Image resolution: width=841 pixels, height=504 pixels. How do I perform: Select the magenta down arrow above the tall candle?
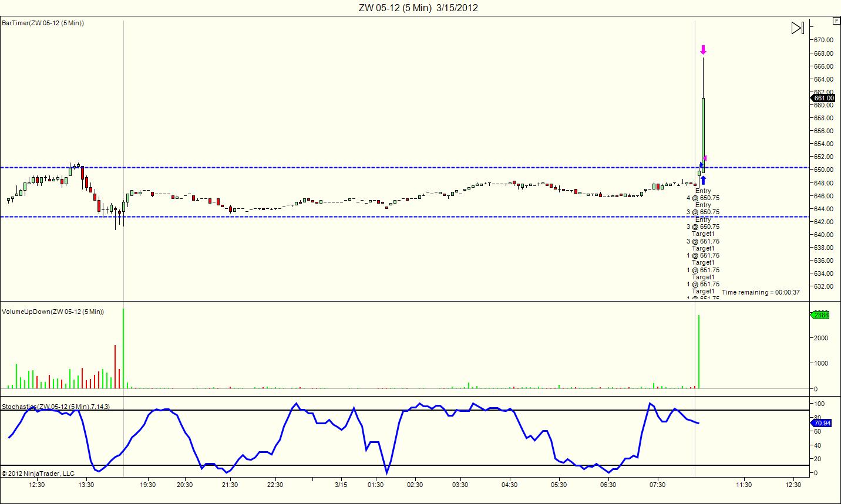[703, 50]
